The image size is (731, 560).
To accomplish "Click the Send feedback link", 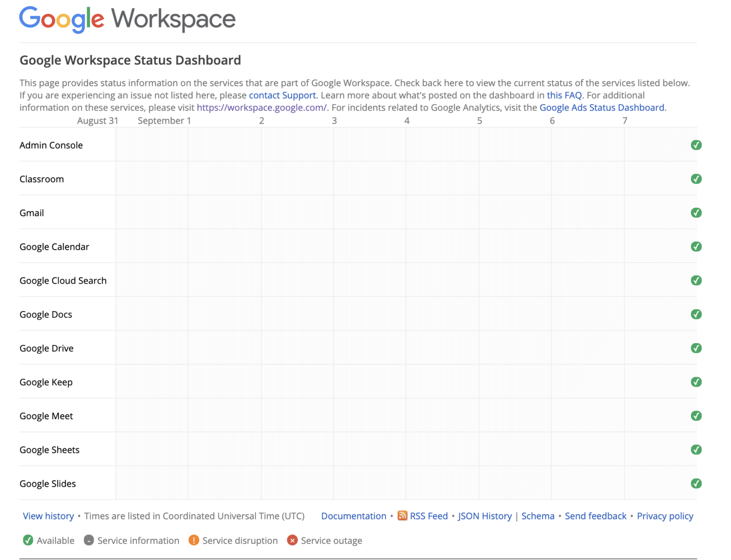I will tap(595, 516).
